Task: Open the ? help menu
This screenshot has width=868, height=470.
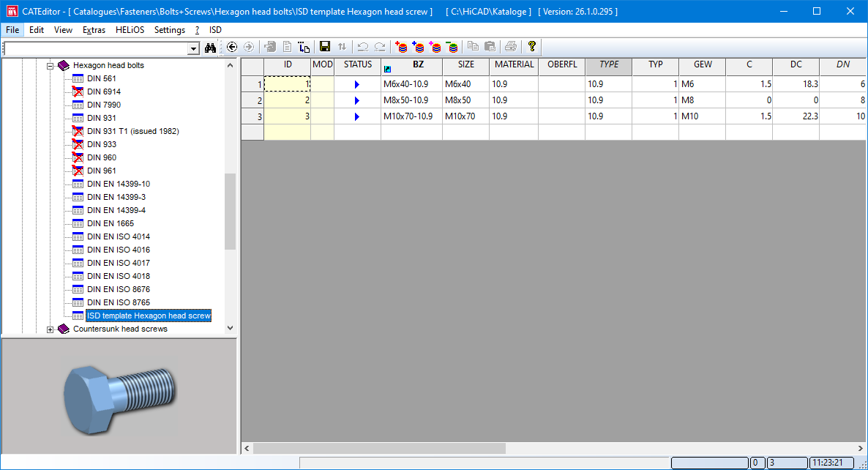Action: click(197, 30)
